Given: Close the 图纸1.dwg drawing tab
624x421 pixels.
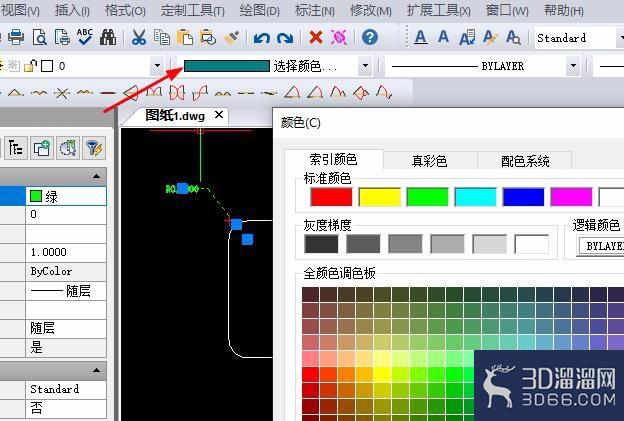Looking at the screenshot, I should pyautogui.click(x=218, y=115).
